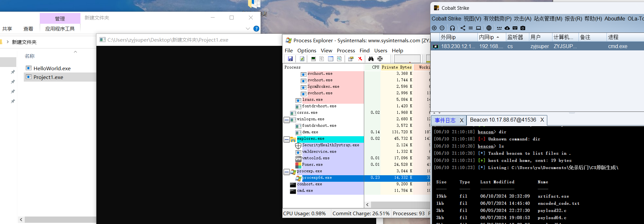Open the 站点管理(M) menu
Screen dimensions: 644x224
[548, 19]
